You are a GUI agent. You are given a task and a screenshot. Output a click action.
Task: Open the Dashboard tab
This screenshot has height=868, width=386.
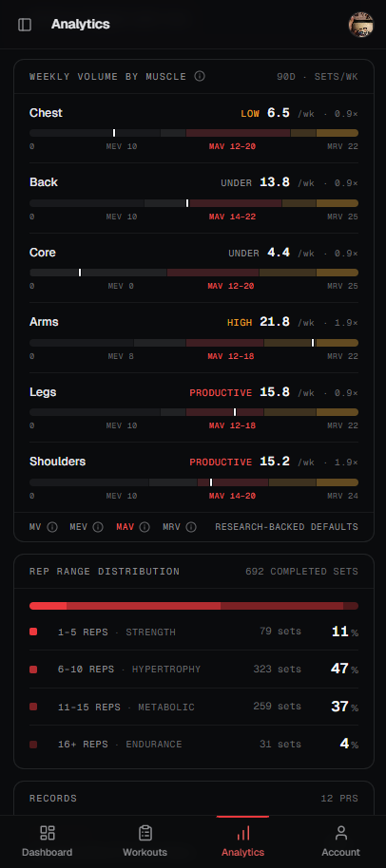48,840
